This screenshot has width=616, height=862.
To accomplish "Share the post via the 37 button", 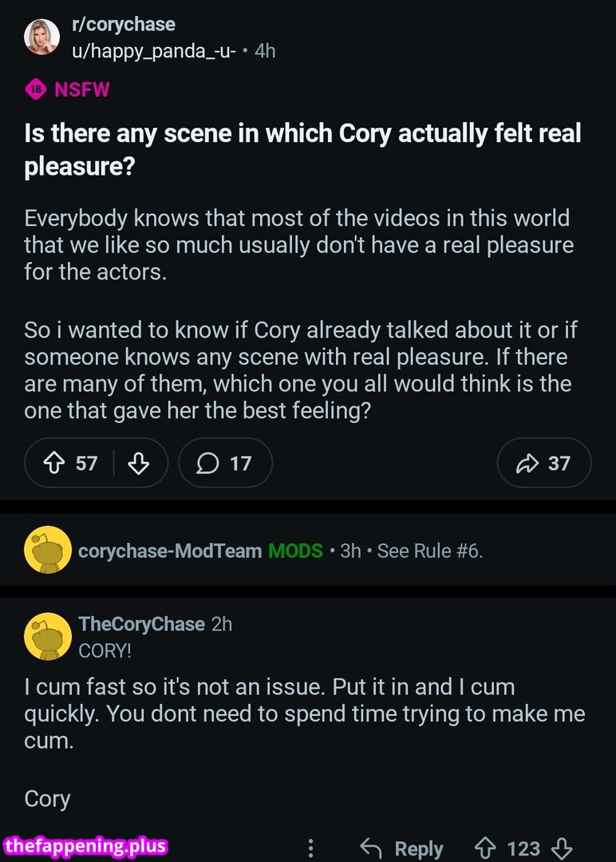I will [x=543, y=463].
